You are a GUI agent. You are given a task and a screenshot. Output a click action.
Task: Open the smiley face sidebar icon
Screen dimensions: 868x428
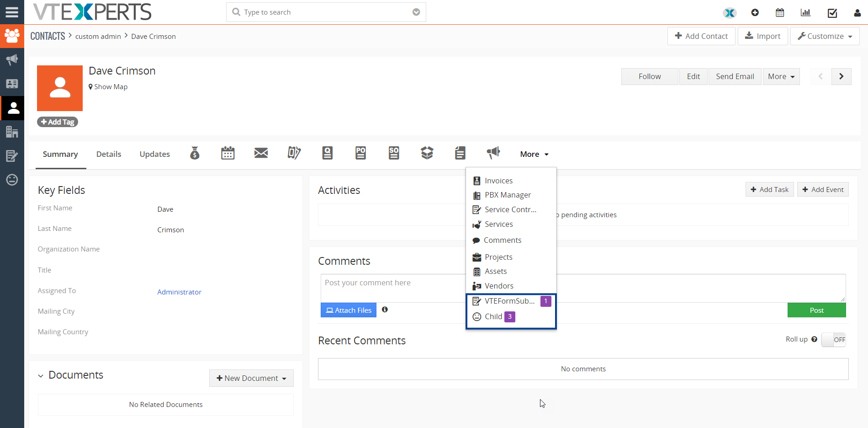click(12, 180)
